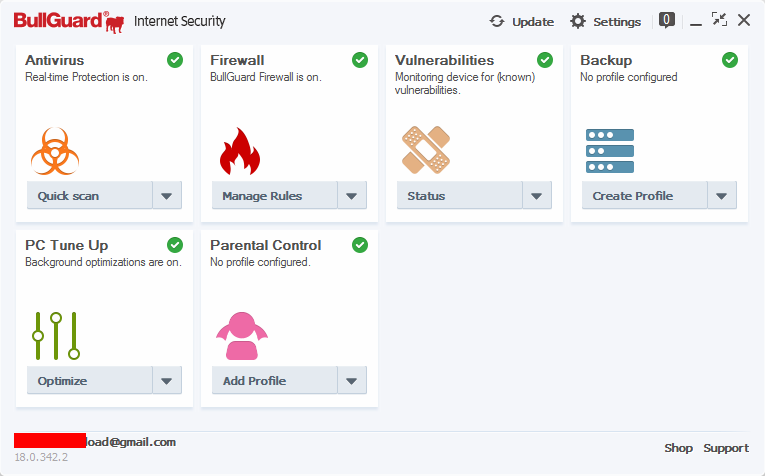Click the orange biohazard Antivirus icon

(55, 151)
